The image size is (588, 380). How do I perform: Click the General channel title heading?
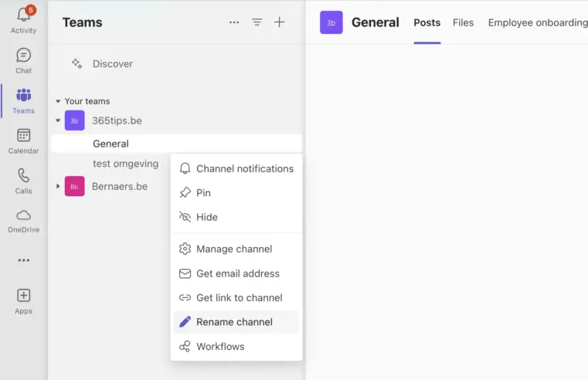click(376, 22)
